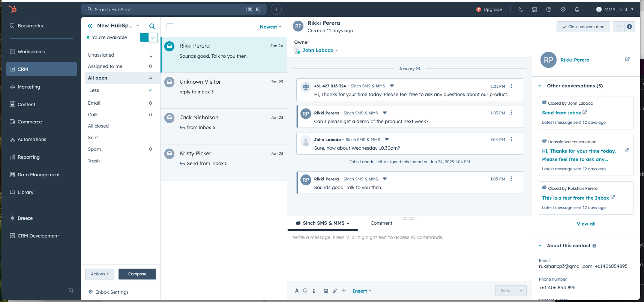Open kebab menu on 1:05 PM message
This screenshot has height=302, width=644.
click(511, 179)
